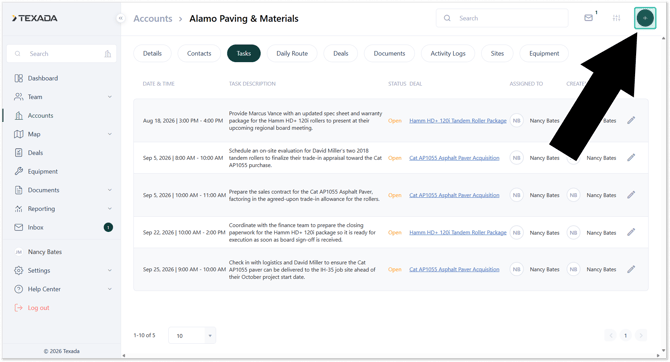This screenshot has height=362, width=670.
Task: Sort by Date & Time column header
Action: pos(159,84)
